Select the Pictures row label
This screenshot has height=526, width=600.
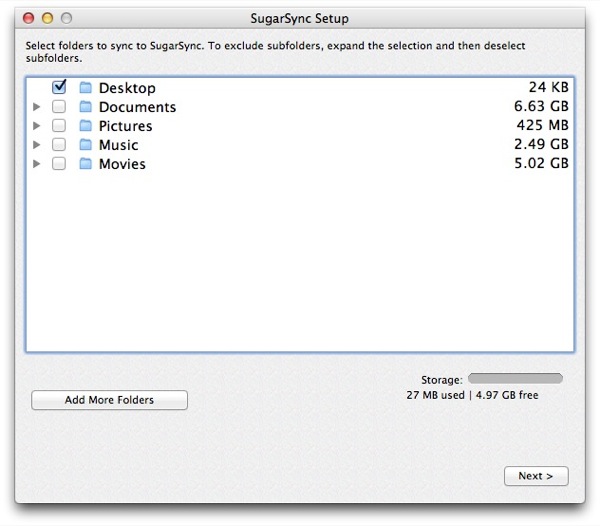click(126, 126)
